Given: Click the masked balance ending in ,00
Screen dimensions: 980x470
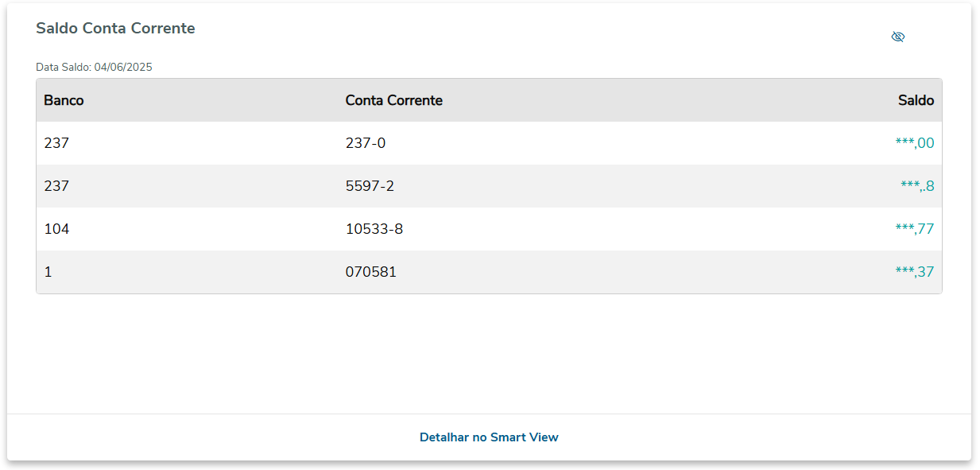Looking at the screenshot, I should (915, 143).
